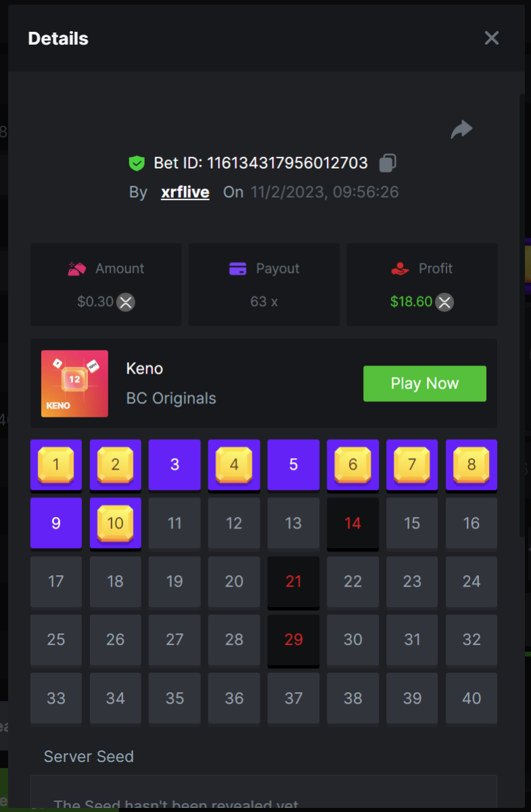The width and height of the screenshot is (531, 812).
Task: Click the share arrow icon
Action: pos(461,129)
